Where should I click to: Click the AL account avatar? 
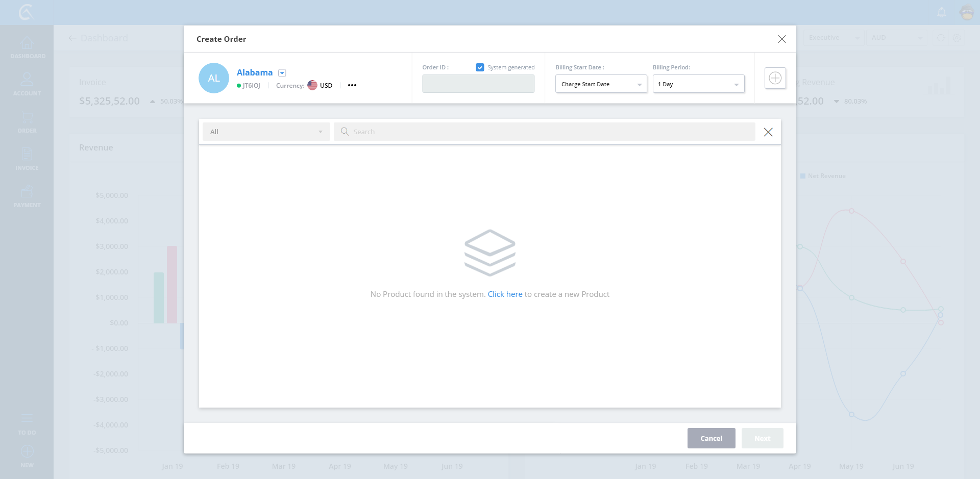pyautogui.click(x=213, y=78)
